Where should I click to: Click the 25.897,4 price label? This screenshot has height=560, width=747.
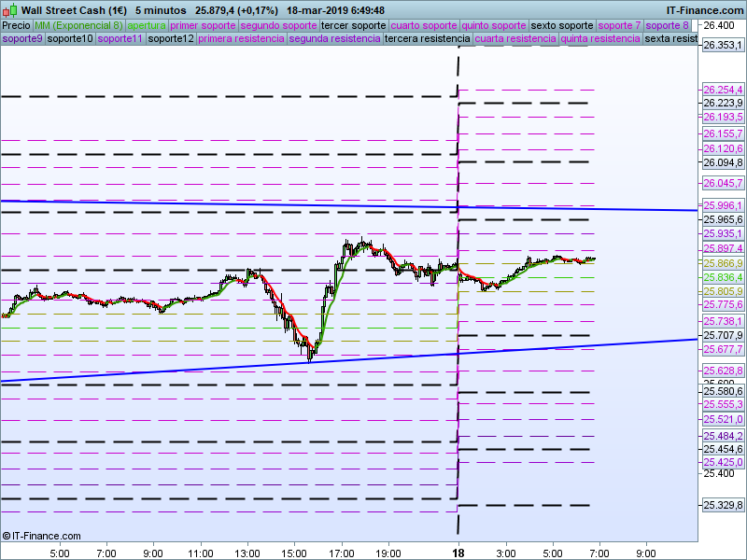723,248
